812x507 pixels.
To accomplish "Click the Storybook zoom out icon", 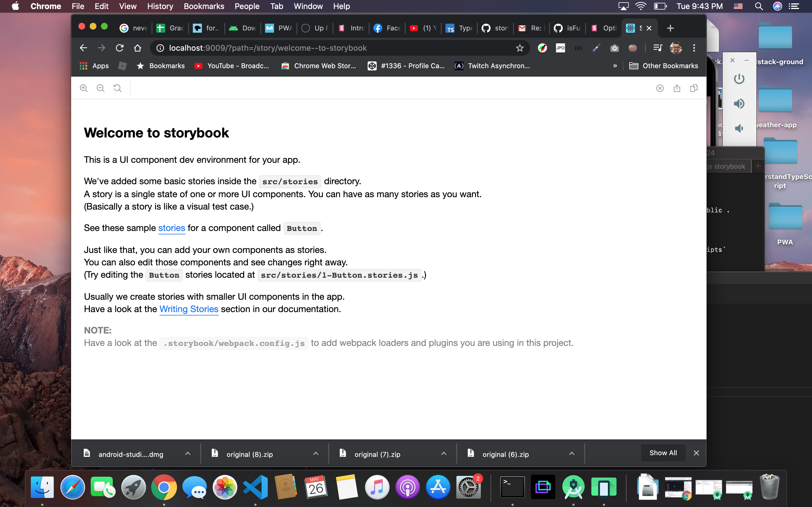I will (100, 88).
